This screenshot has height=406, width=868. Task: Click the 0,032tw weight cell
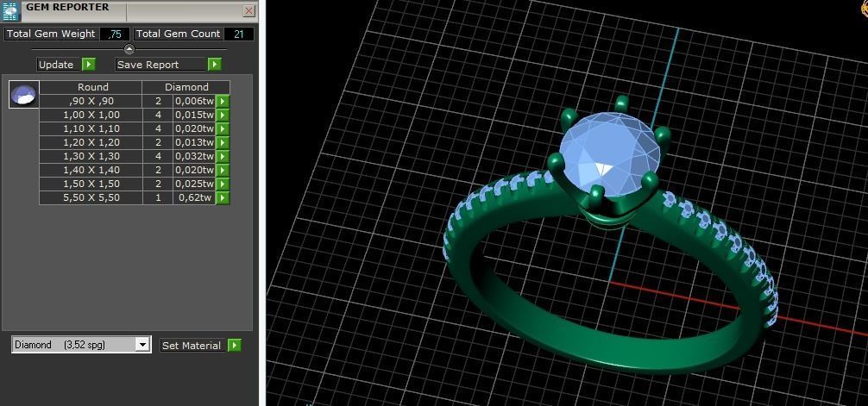pos(194,157)
